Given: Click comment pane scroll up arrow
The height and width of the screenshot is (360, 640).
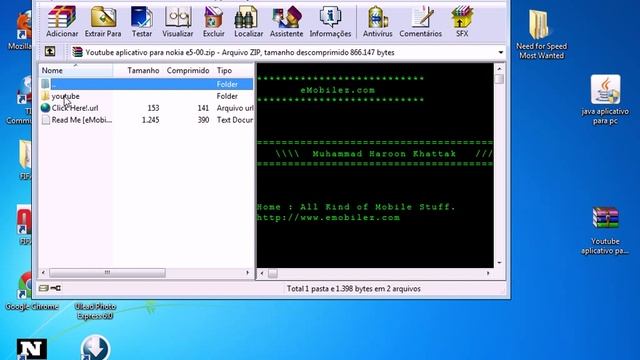Looking at the screenshot, I should click(x=499, y=69).
